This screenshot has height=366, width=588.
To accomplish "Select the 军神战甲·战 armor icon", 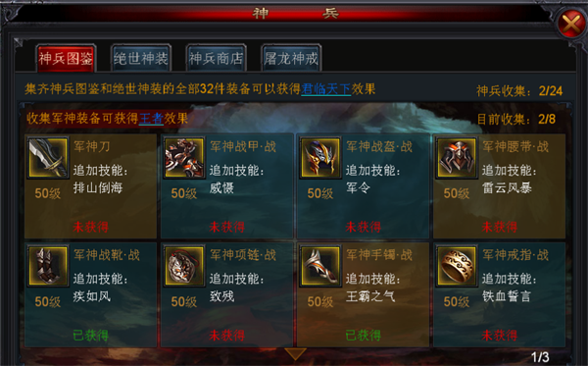I will (x=184, y=158).
